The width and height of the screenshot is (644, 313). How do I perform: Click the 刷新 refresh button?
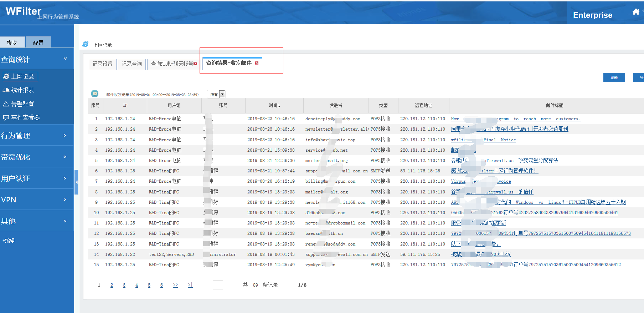pyautogui.click(x=614, y=77)
